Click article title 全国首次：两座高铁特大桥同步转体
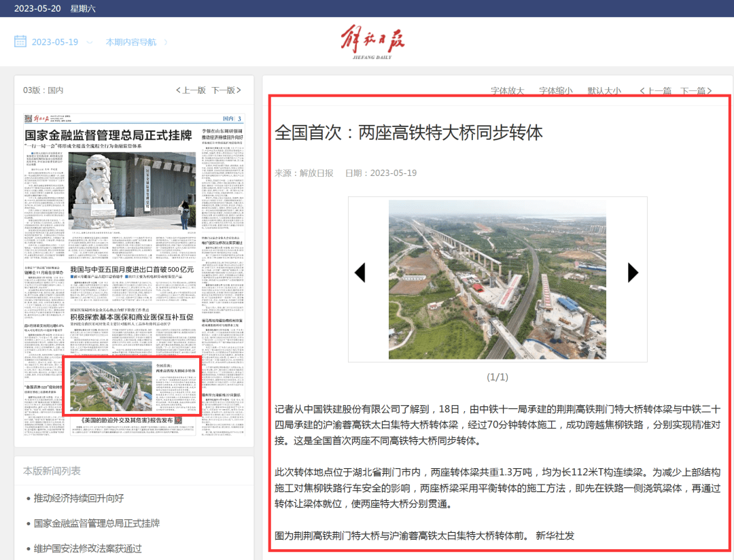 click(x=408, y=133)
